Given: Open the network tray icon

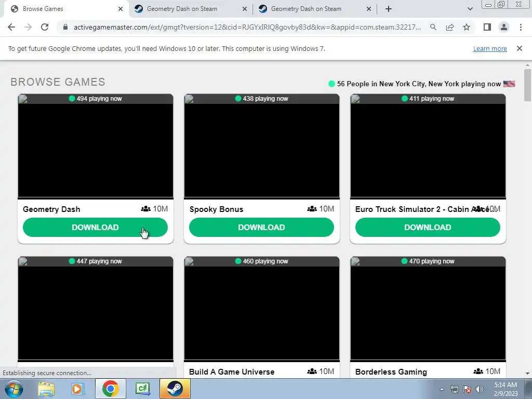Looking at the screenshot, I should tap(454, 389).
